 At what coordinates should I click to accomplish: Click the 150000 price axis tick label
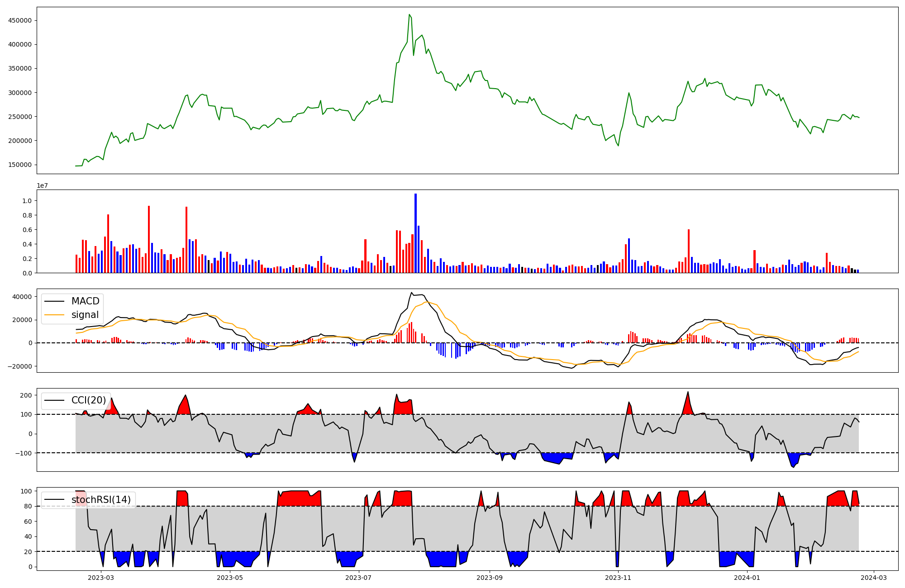point(20,165)
